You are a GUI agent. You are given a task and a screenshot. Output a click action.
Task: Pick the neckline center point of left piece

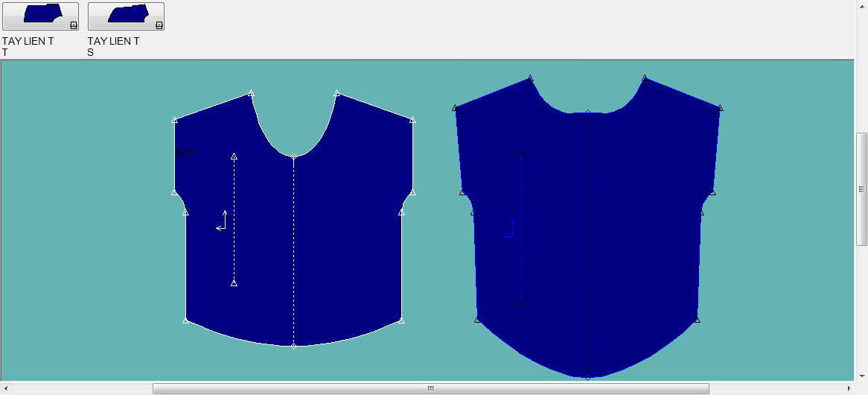(x=293, y=157)
